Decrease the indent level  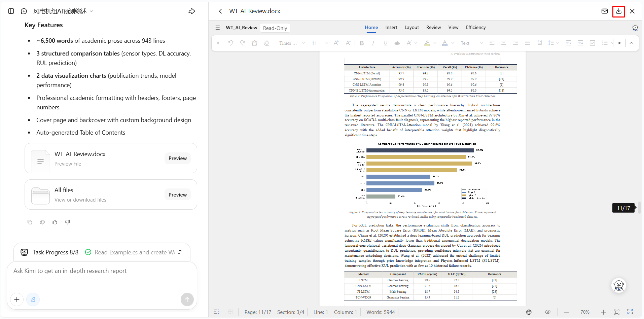[x=569, y=43]
